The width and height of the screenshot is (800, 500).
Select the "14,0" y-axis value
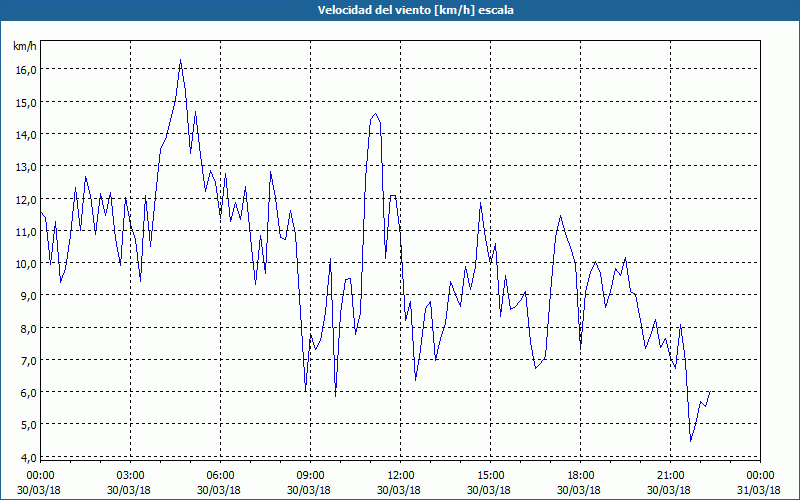[x=26, y=135]
